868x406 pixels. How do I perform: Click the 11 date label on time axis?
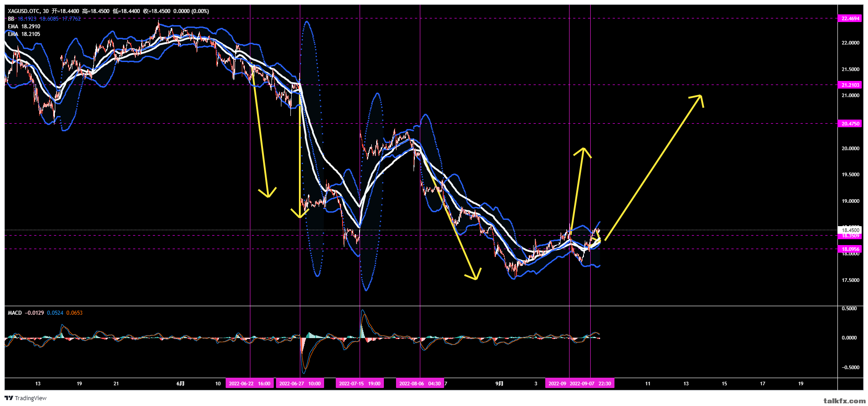(648, 384)
